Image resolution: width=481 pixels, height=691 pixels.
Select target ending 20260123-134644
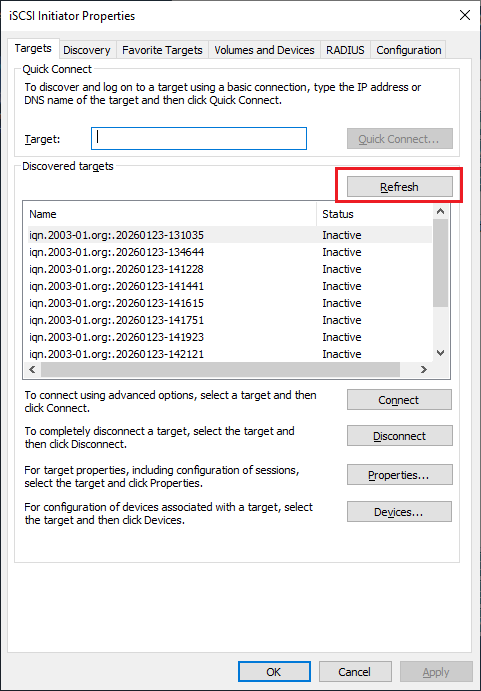(229, 252)
